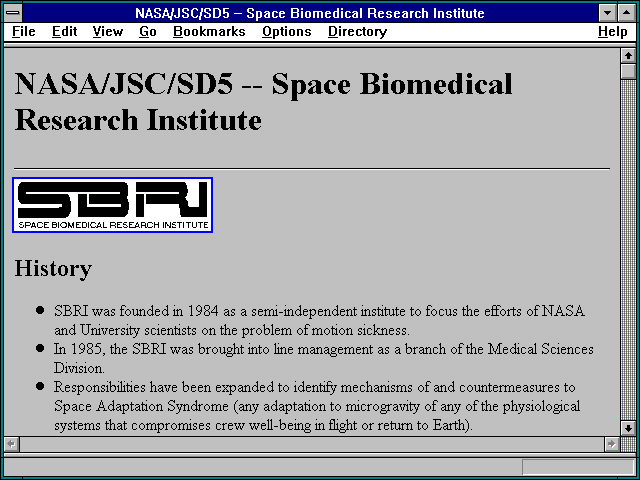The height and width of the screenshot is (480, 640).
Task: Open the Bookmarks menu
Action: coord(209,31)
